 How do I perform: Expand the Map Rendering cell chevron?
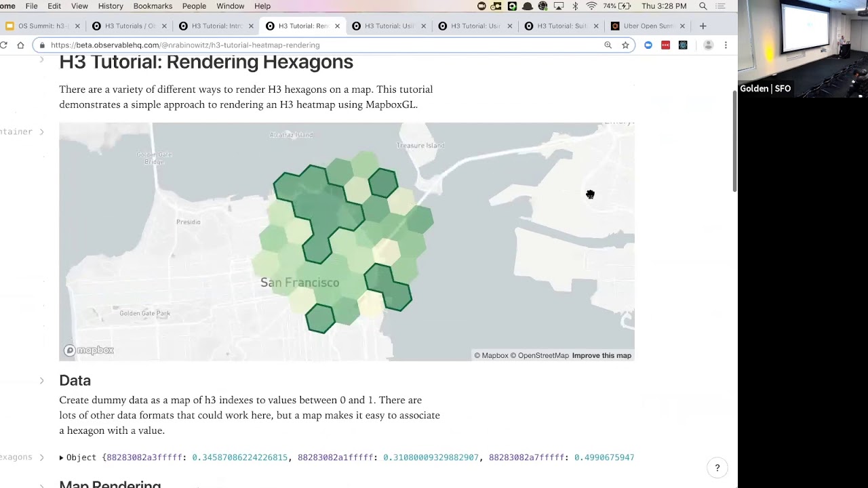[41, 485]
